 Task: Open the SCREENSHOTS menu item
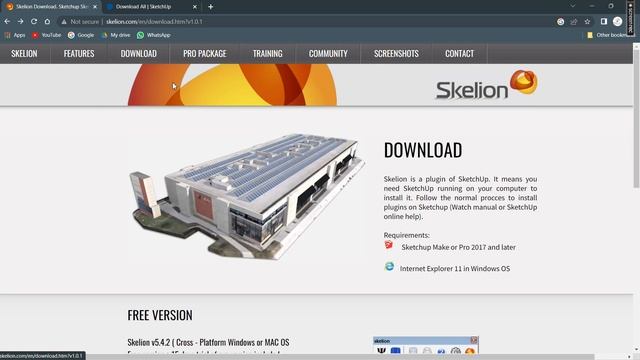pyautogui.click(x=396, y=53)
